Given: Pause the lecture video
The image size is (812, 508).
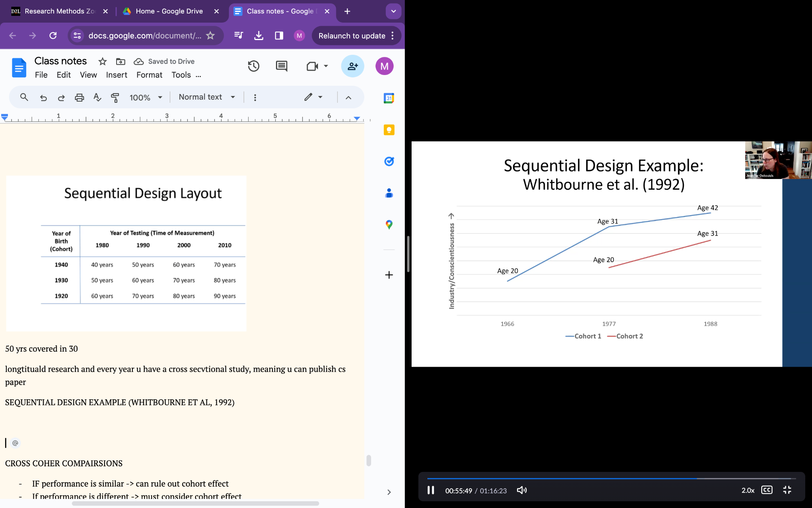Looking at the screenshot, I should pyautogui.click(x=431, y=490).
